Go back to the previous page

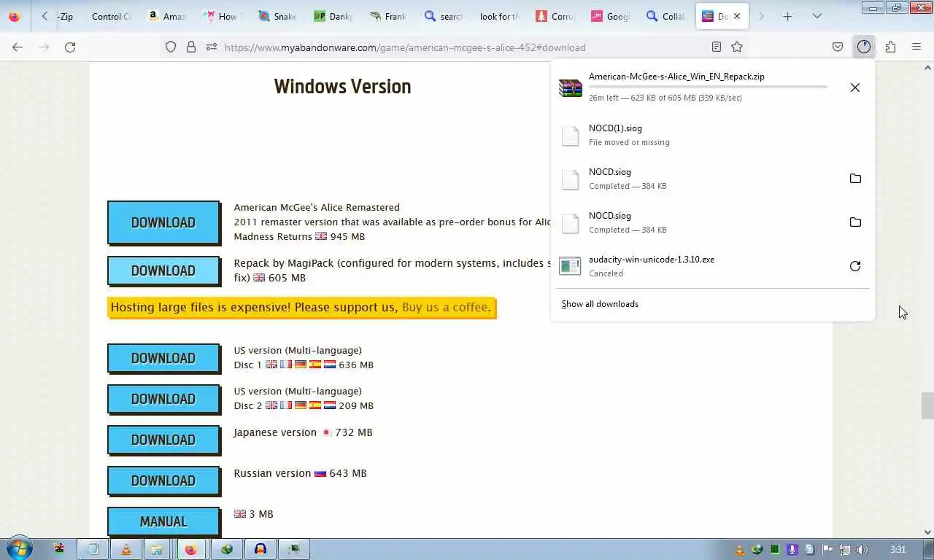18,47
